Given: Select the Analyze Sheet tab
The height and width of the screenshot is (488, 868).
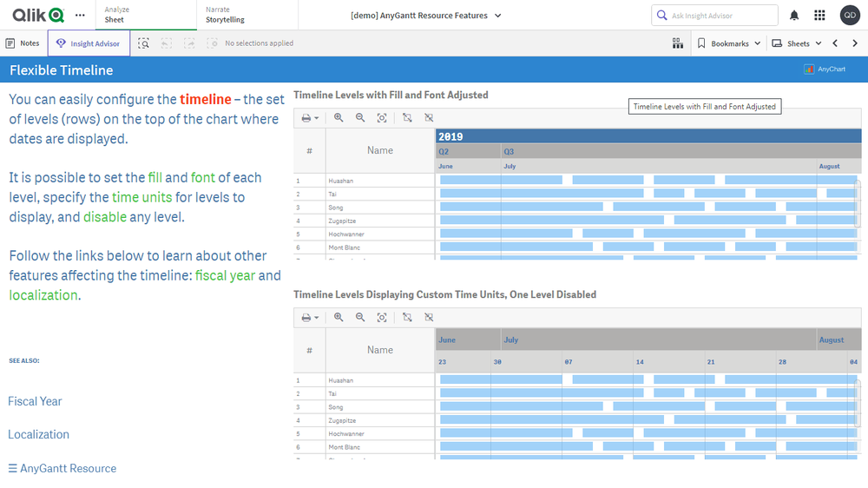Looking at the screenshot, I should pyautogui.click(x=115, y=15).
